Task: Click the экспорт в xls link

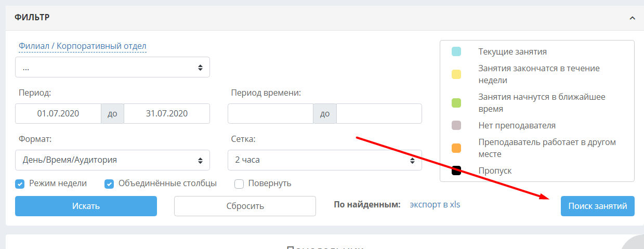Action: click(x=435, y=204)
